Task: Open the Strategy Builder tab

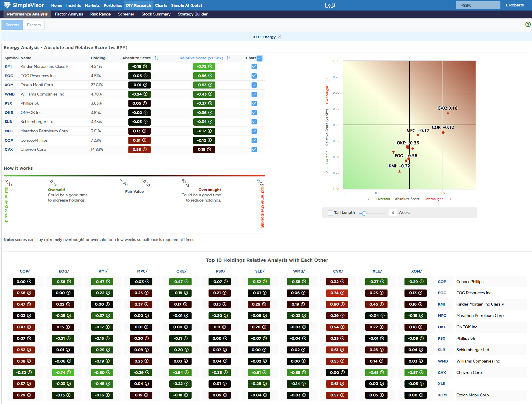Action: [x=192, y=14]
